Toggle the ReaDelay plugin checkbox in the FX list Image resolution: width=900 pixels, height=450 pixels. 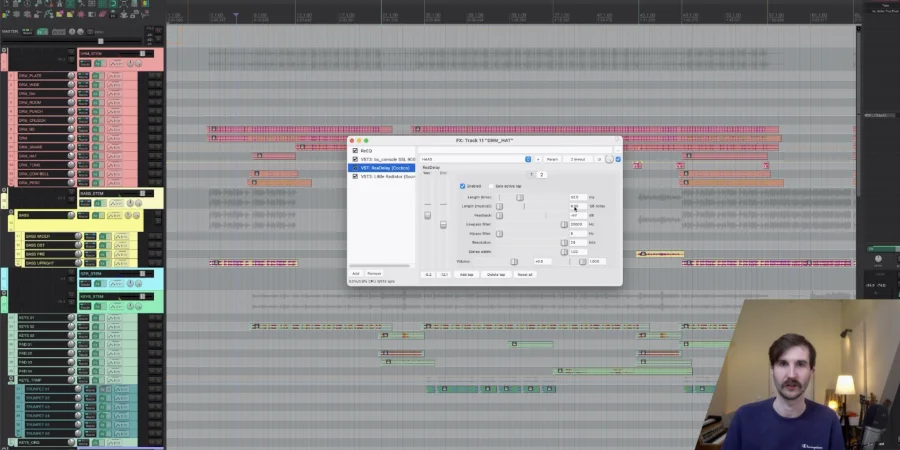coord(355,168)
